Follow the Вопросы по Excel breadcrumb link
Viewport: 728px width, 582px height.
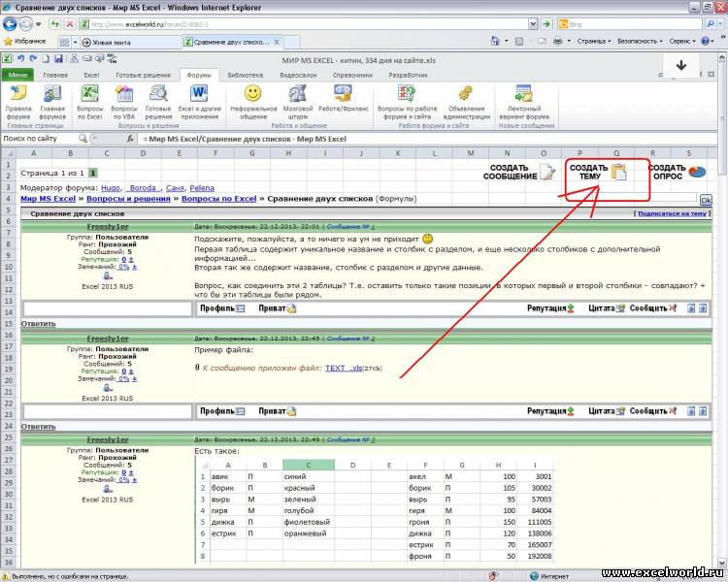(218, 199)
